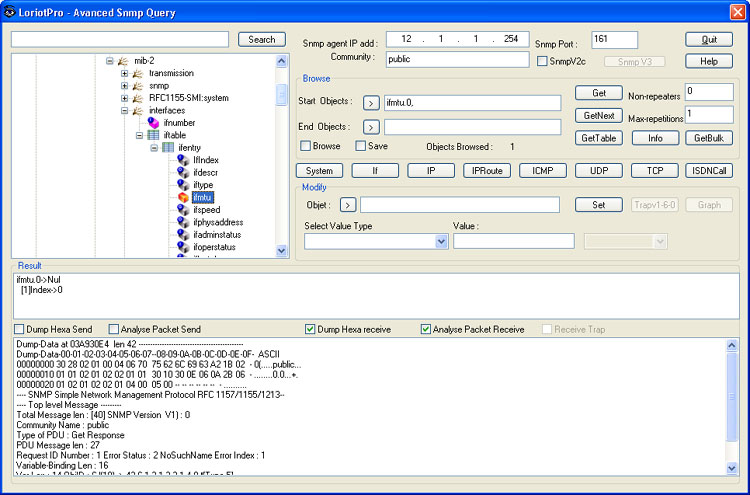Click the GetBulk button
The image size is (750, 495).
(x=709, y=138)
